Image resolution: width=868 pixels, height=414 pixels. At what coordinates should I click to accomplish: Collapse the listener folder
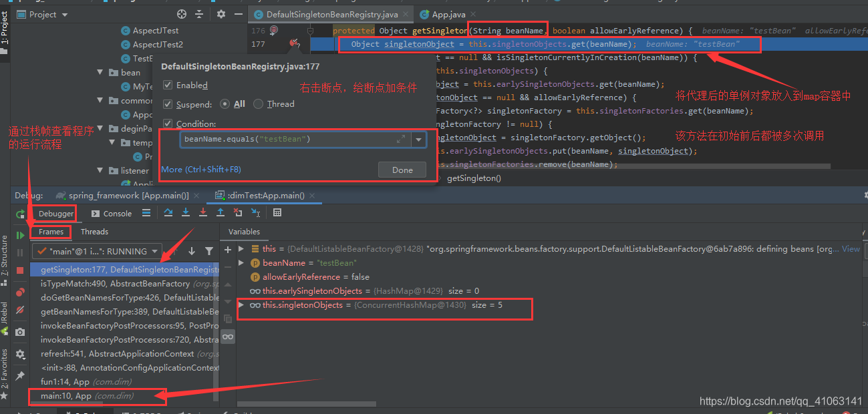coord(100,170)
